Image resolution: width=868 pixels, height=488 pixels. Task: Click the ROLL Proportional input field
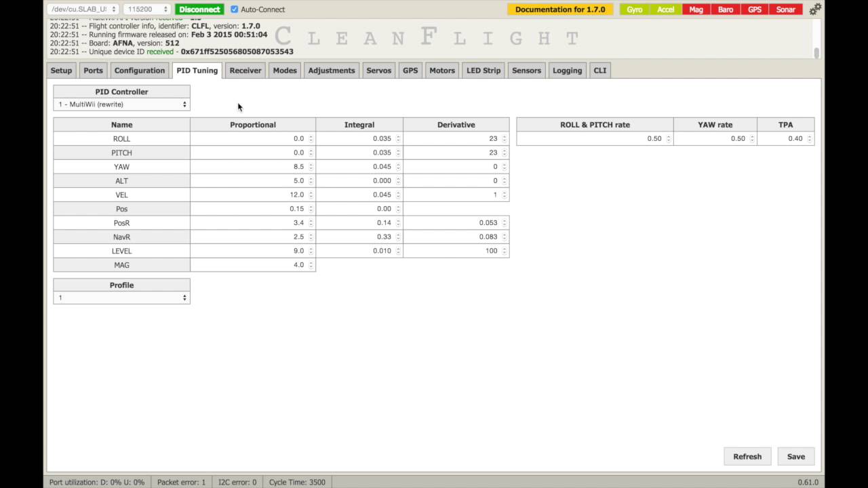click(x=253, y=138)
